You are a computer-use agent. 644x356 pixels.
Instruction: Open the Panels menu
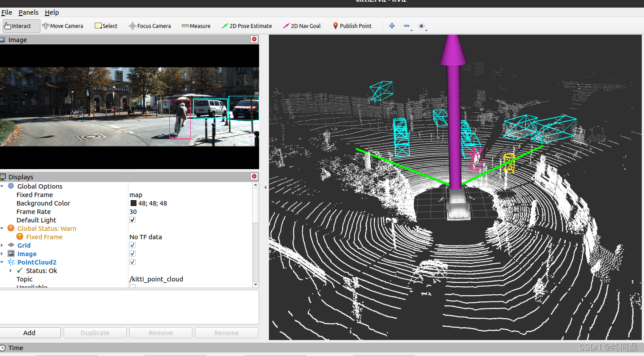28,12
